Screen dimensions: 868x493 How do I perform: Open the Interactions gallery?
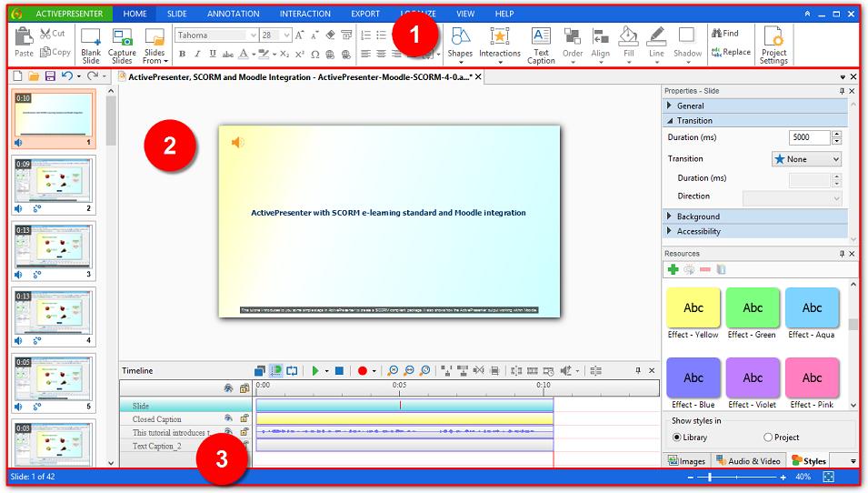click(x=500, y=45)
